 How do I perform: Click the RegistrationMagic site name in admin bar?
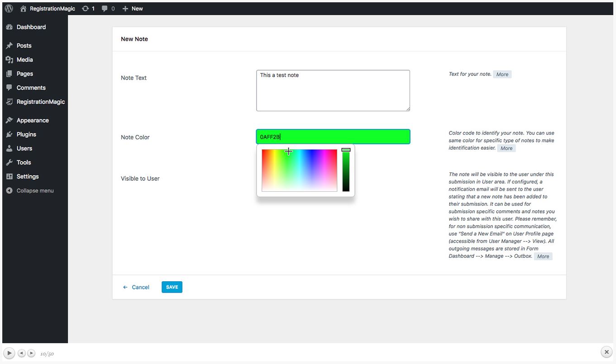click(53, 9)
